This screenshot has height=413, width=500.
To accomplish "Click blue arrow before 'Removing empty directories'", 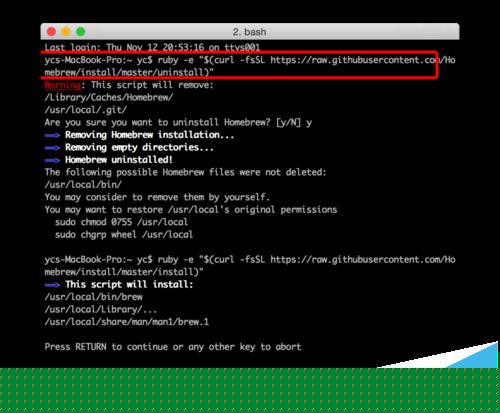I will 52,148.
